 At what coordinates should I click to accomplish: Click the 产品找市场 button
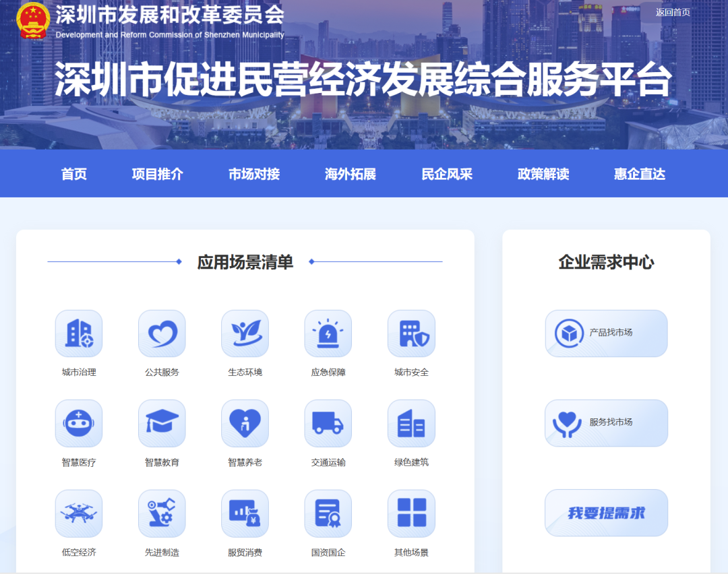tap(605, 333)
